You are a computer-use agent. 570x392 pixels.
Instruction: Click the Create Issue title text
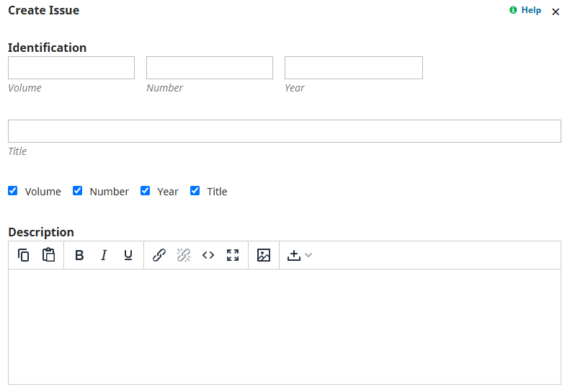44,10
